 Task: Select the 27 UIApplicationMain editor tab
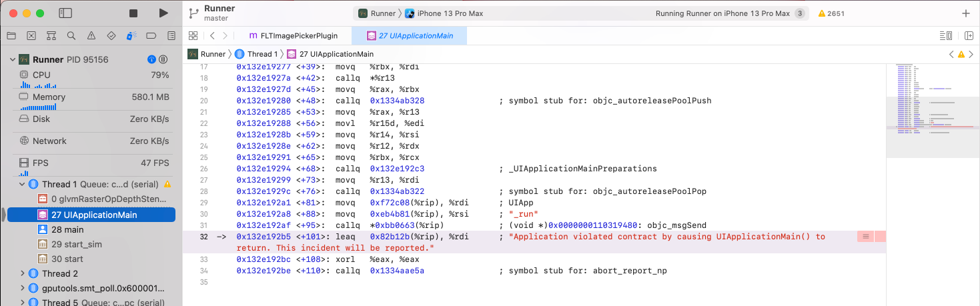410,35
